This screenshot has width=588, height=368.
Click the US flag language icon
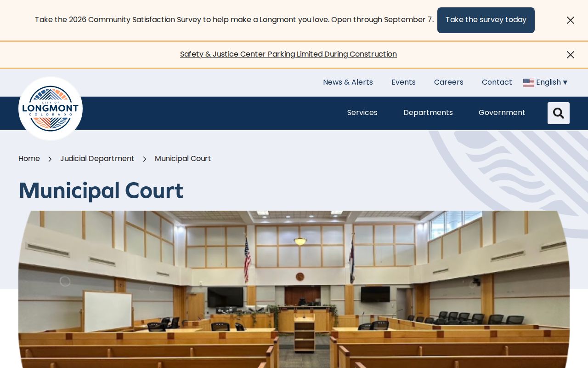[x=529, y=82]
